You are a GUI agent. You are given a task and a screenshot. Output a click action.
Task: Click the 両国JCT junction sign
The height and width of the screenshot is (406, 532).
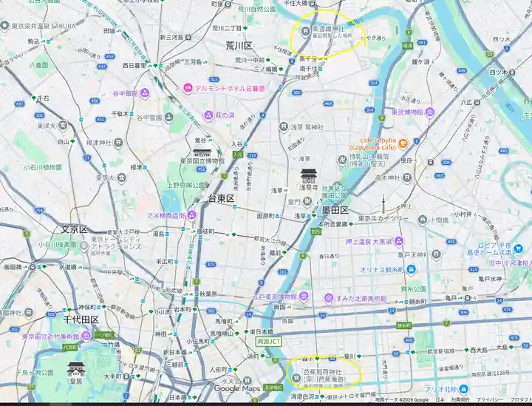[269, 342]
